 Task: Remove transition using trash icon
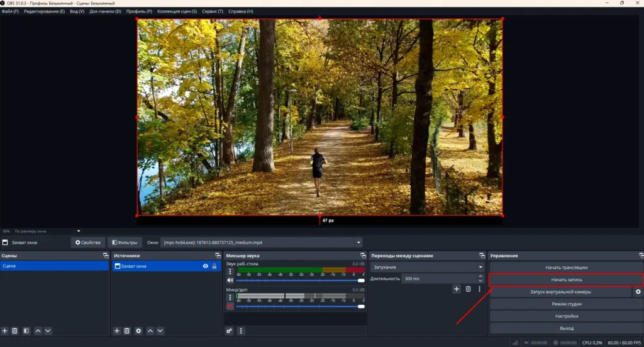click(x=468, y=289)
